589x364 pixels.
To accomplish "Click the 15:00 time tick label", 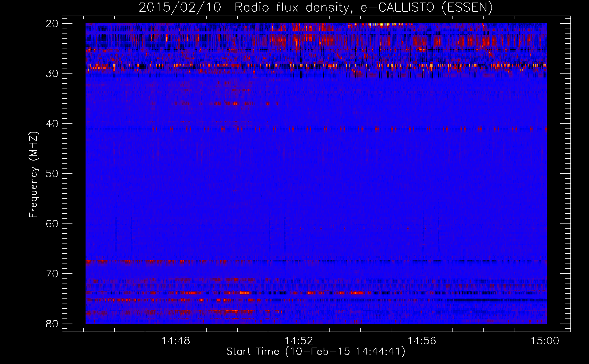I will click(545, 341).
